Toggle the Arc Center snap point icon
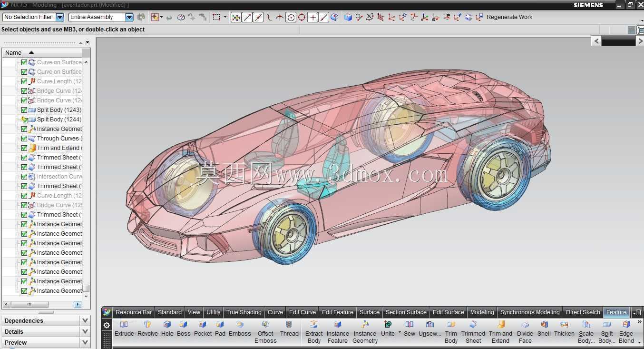The image size is (644, 349). click(x=291, y=18)
